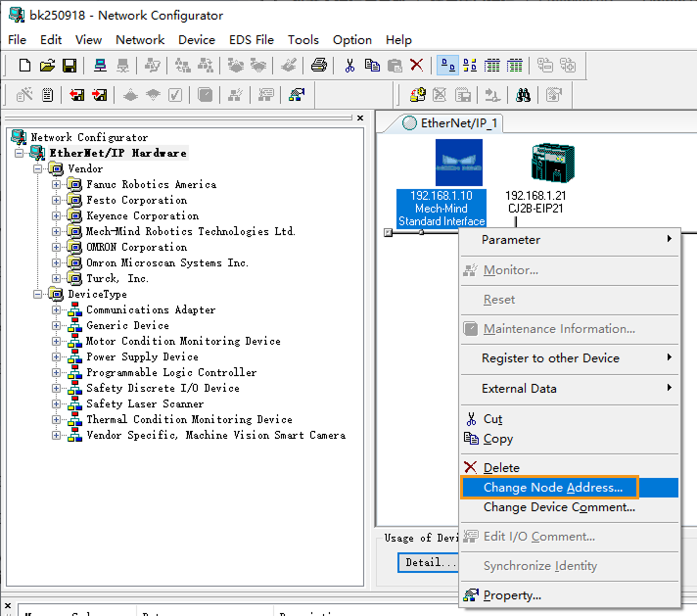Switch to the EtherNet/IP_1 tab
This screenshot has width=697, height=616.
450,123
